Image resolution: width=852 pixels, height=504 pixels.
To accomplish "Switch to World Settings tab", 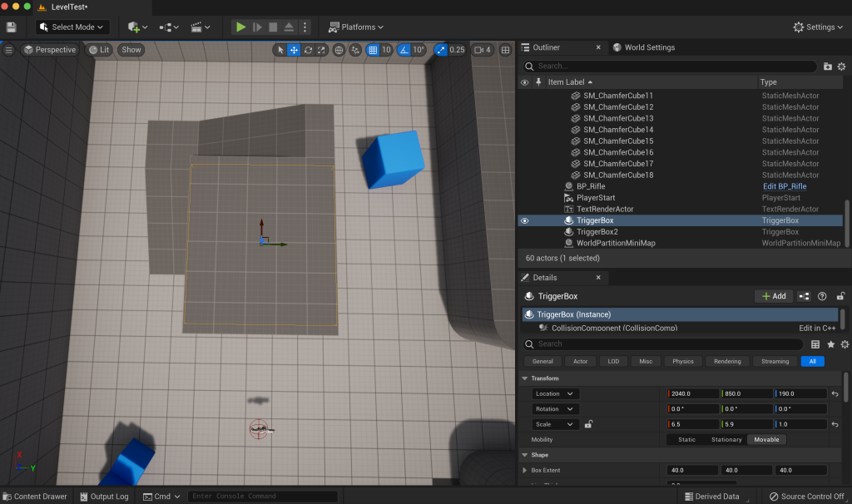I will pyautogui.click(x=649, y=47).
